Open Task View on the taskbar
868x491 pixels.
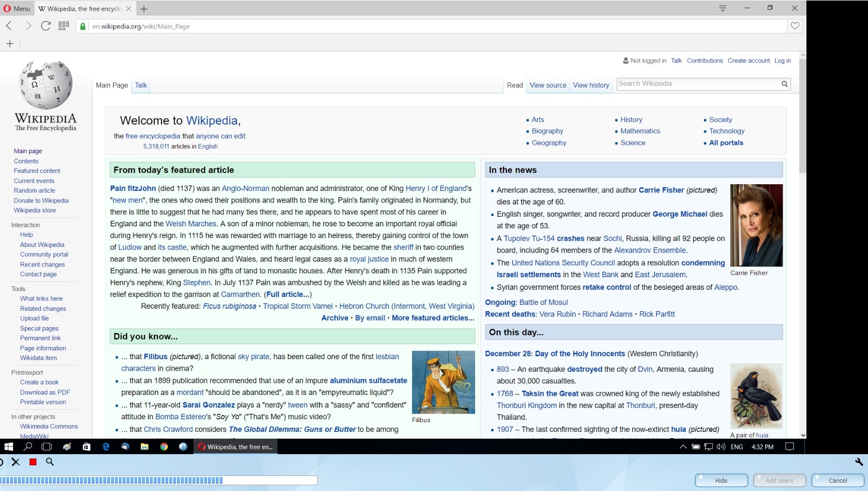click(x=47, y=447)
